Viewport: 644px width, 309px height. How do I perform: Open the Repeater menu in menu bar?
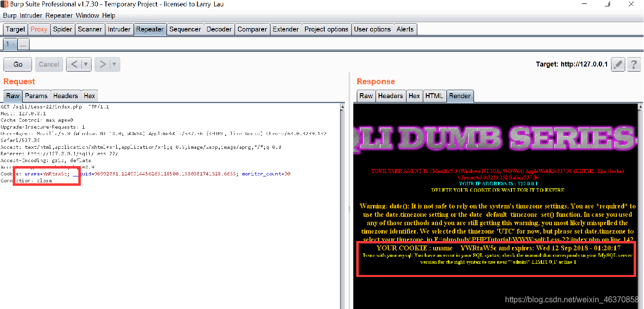click(x=59, y=15)
